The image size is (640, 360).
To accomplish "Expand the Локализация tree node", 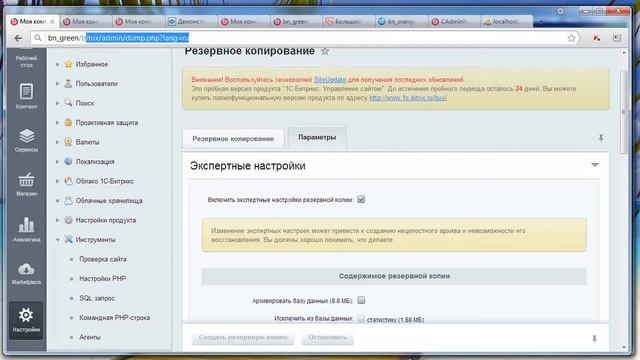I will tap(58, 161).
